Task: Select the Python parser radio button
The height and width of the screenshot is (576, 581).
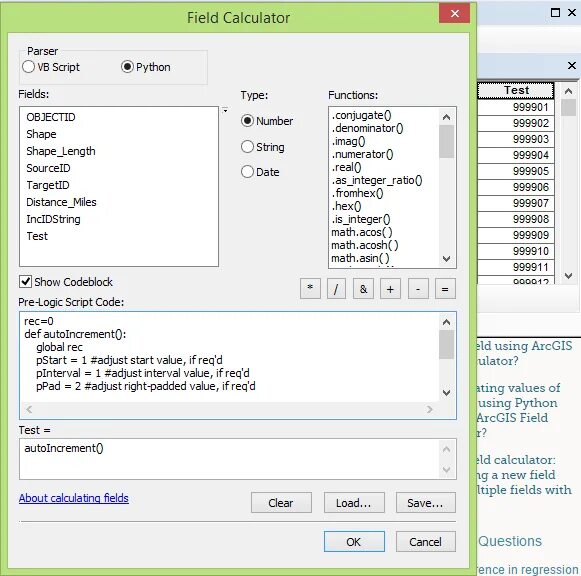Action: pyautogui.click(x=127, y=67)
